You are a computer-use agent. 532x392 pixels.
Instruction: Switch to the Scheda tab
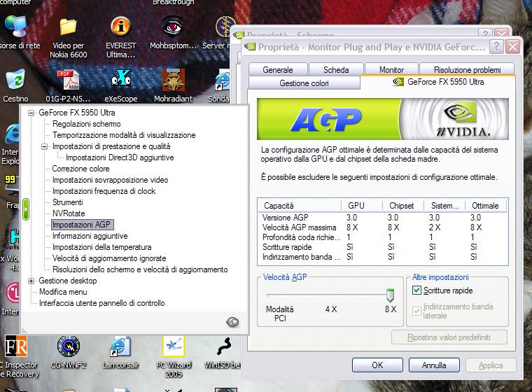coord(336,69)
